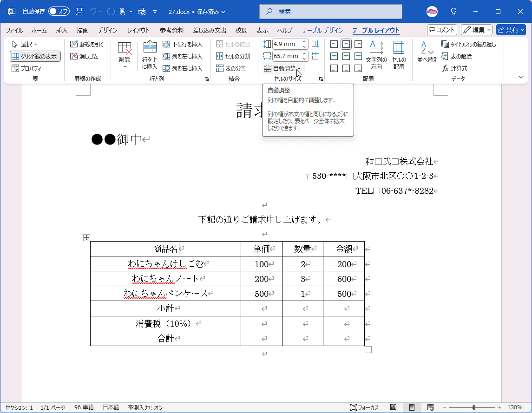Align cell text middle center

pos(346,56)
